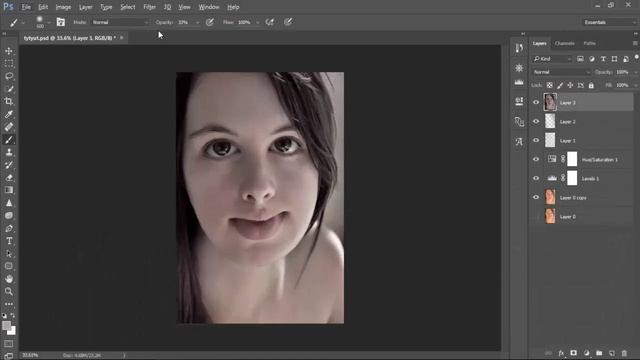
Task: Select the Quick Selection tool
Action: point(9,89)
